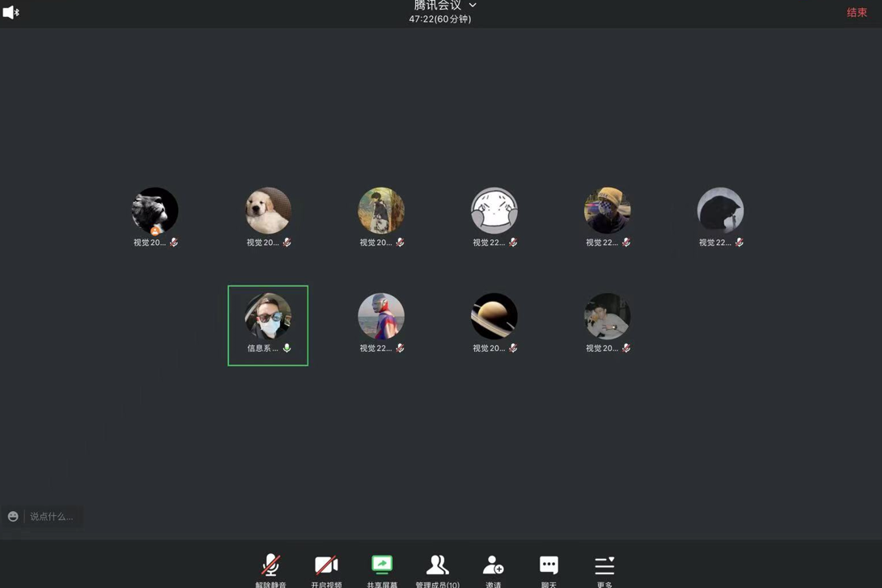The image size is (882, 588).
Task: Click the speaker audio icon
Action: point(11,12)
